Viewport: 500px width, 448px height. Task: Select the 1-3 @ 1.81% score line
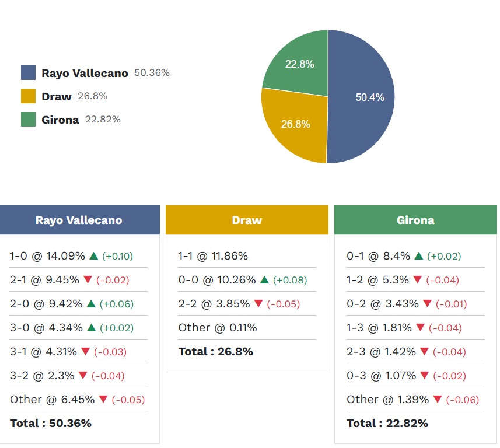[x=379, y=328]
